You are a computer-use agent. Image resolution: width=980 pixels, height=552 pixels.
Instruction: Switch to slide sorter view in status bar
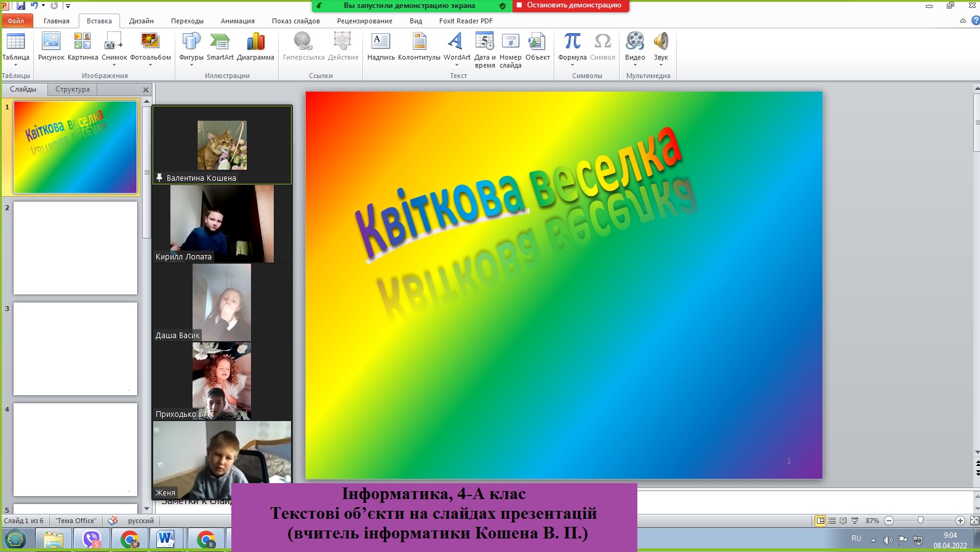click(x=832, y=521)
